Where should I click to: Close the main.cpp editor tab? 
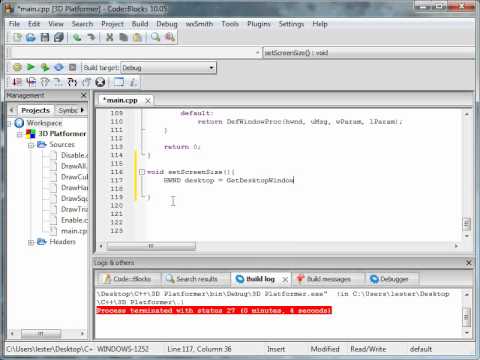148,100
